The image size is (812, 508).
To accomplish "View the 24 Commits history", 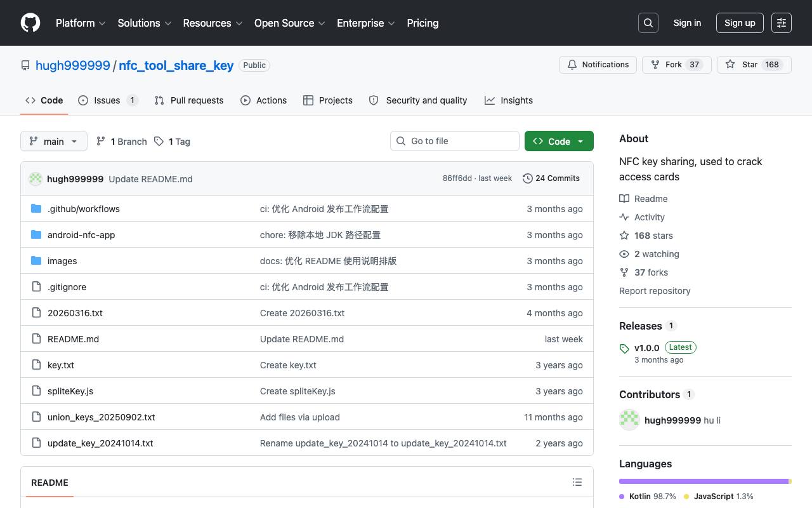I will point(551,178).
